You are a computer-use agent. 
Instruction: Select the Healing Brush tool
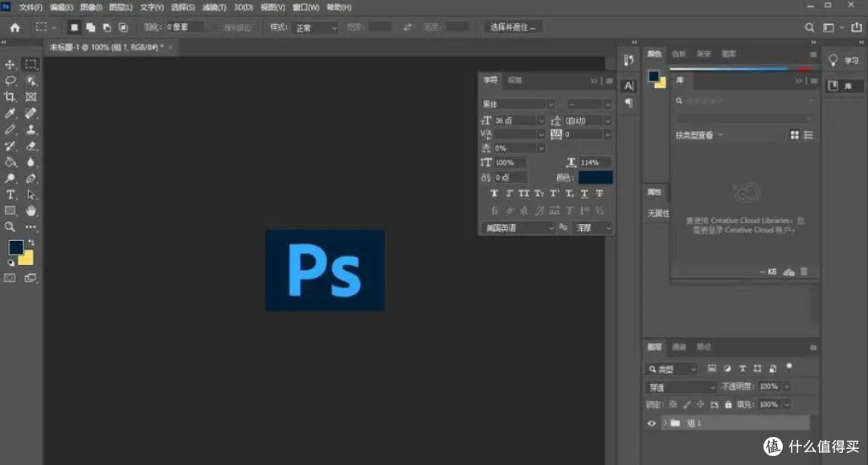[31, 113]
